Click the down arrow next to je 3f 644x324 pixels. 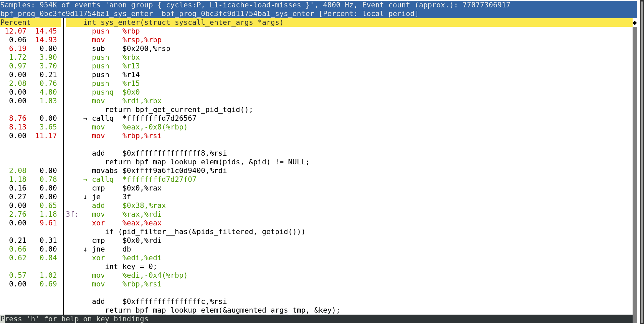[85, 197]
